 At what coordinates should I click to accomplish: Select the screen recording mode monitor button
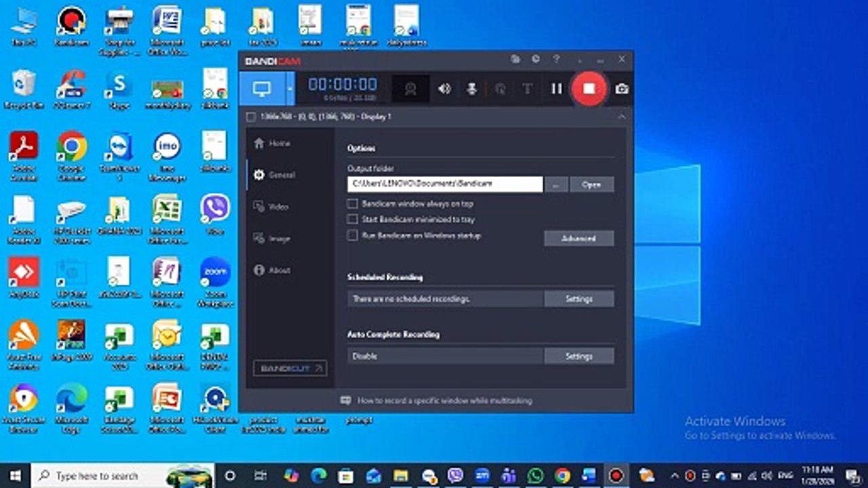click(x=262, y=89)
